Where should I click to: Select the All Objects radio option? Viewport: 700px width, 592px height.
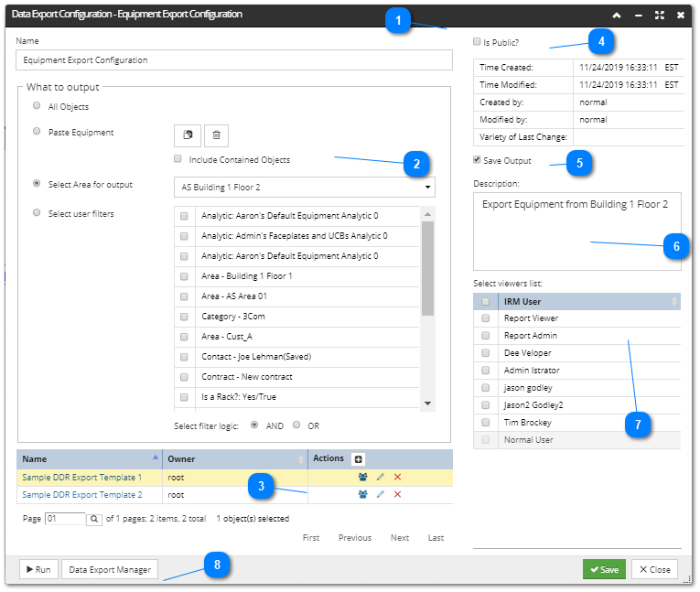point(37,106)
